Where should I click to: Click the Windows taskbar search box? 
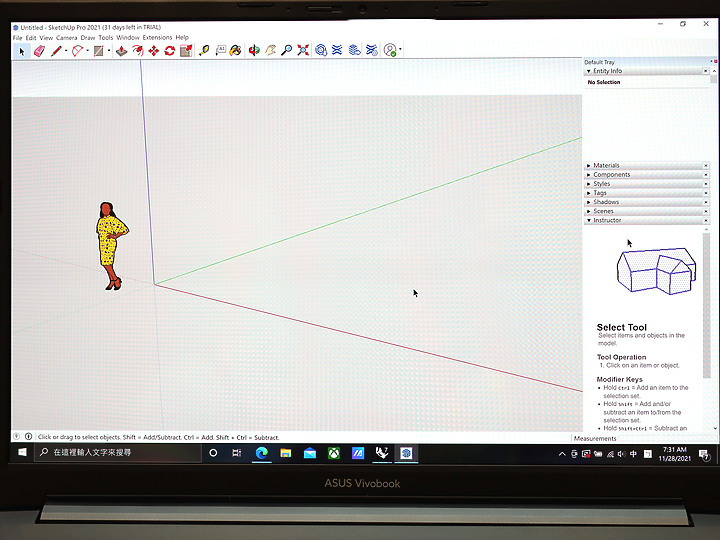pyautogui.click(x=118, y=453)
